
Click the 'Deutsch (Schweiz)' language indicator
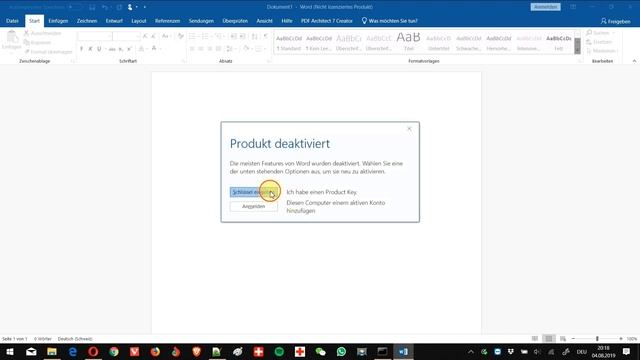(75, 339)
